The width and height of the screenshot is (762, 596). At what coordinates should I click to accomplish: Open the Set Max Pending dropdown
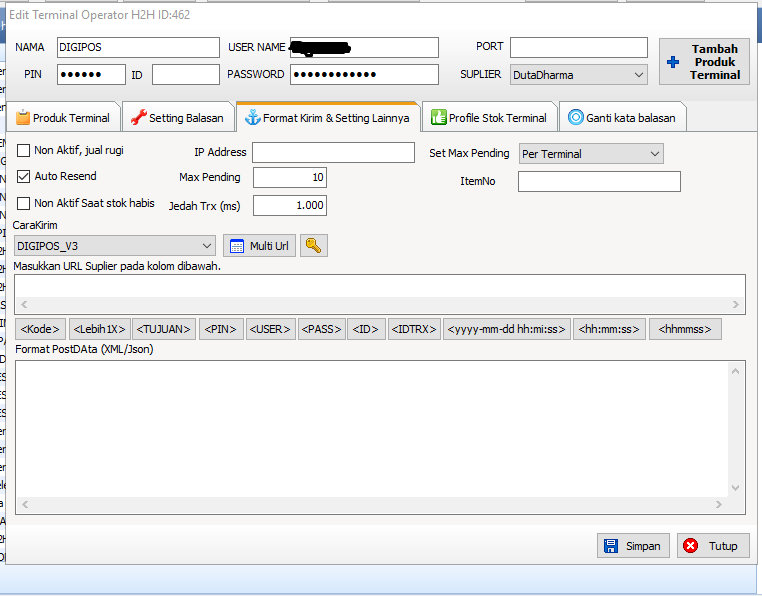[x=654, y=154]
